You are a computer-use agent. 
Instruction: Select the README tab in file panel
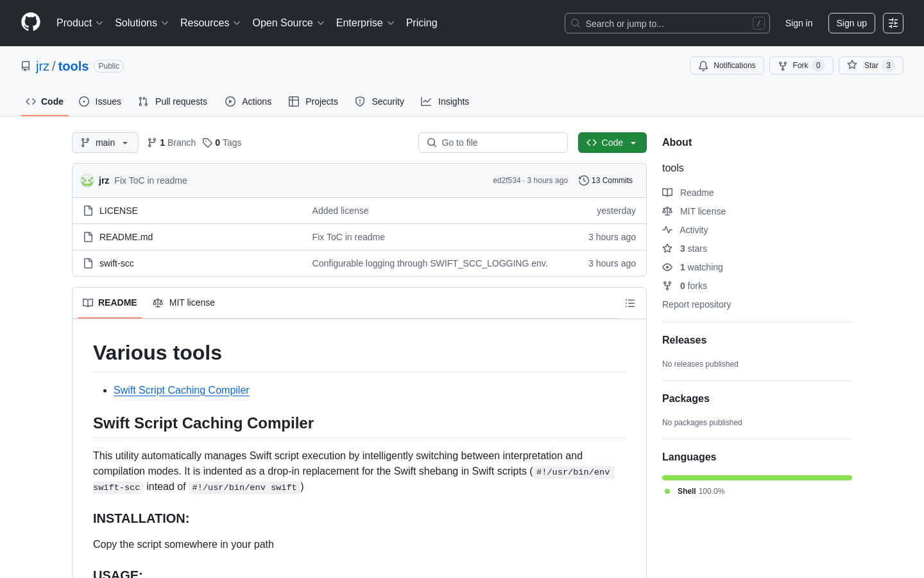[x=110, y=302]
